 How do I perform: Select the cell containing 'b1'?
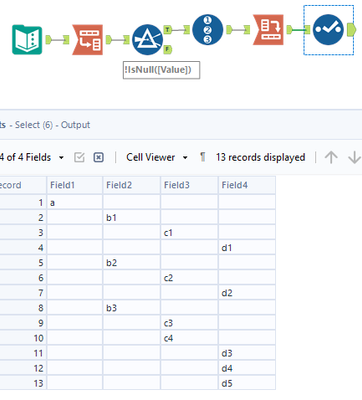132,218
